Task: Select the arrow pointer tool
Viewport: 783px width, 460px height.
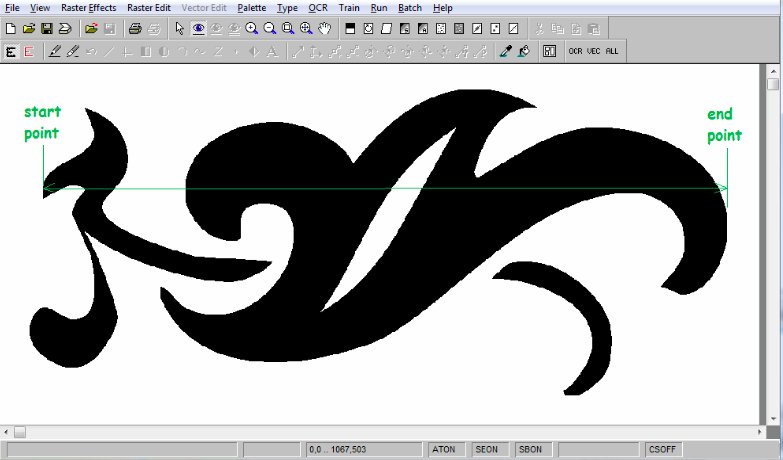Action: (180, 28)
